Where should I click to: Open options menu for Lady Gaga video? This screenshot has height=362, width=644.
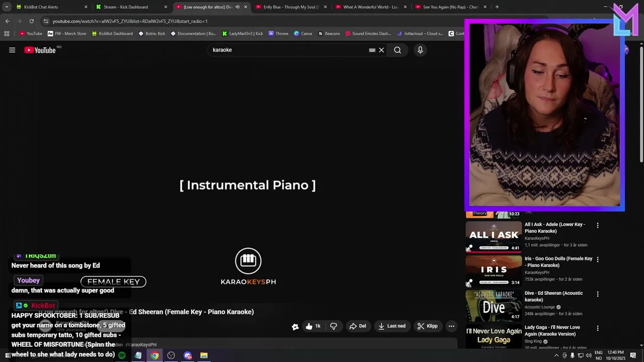click(x=598, y=328)
